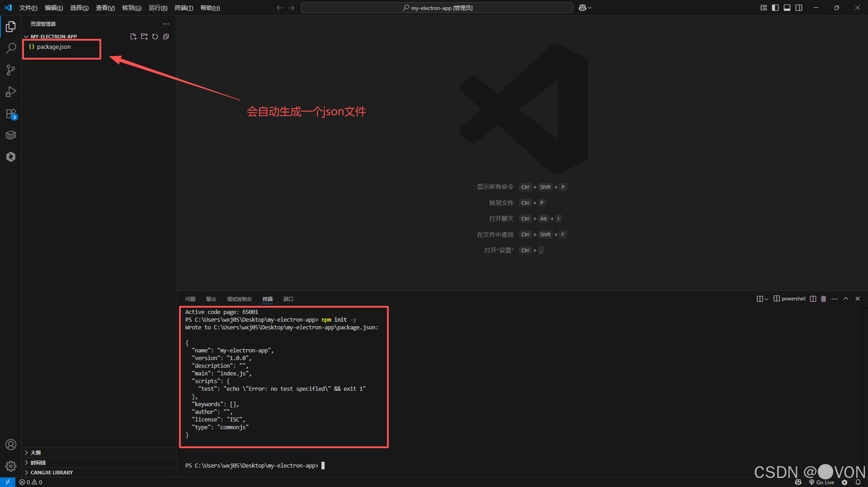Toggle the bottom panel visibility
868x487 pixels.
787,8
